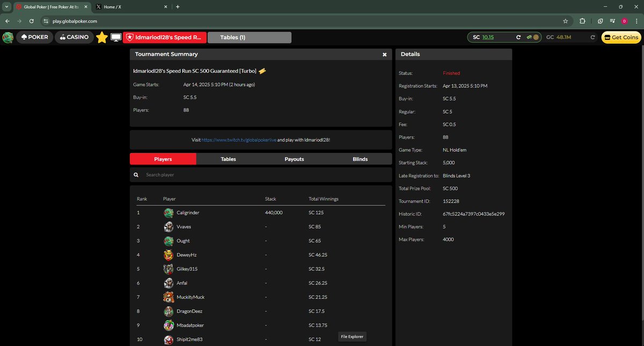The image size is (644, 346).
Task: Open the twitch.tv/globalpokerlive link
Action: (239, 139)
